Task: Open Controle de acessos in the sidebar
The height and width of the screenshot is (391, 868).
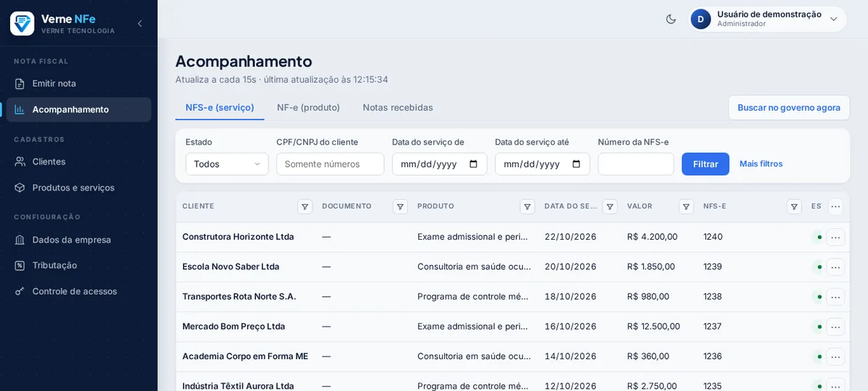Action: point(79,291)
